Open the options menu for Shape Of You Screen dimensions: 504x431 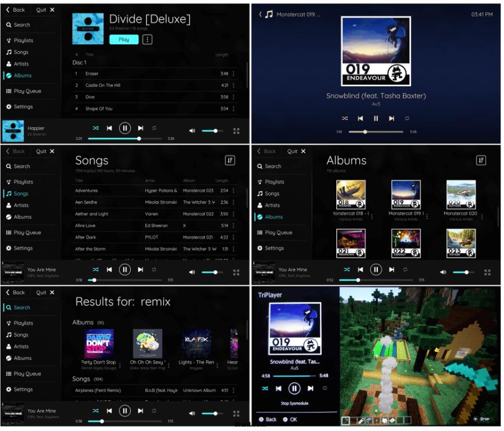point(233,109)
